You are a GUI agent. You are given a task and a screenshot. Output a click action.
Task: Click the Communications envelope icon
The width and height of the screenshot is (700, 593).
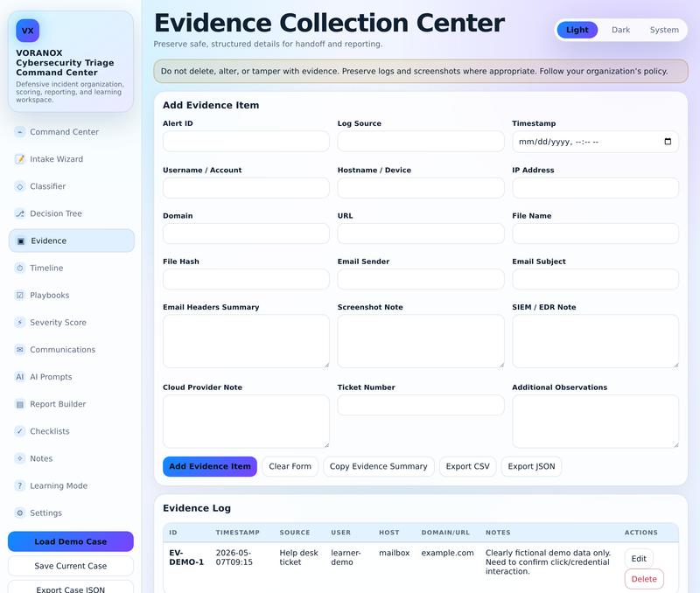pos(19,350)
